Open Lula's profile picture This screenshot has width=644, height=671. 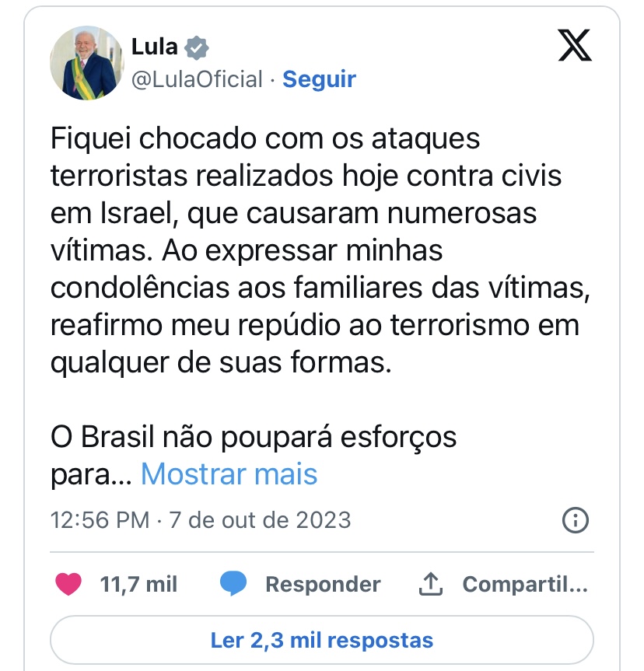(x=87, y=63)
